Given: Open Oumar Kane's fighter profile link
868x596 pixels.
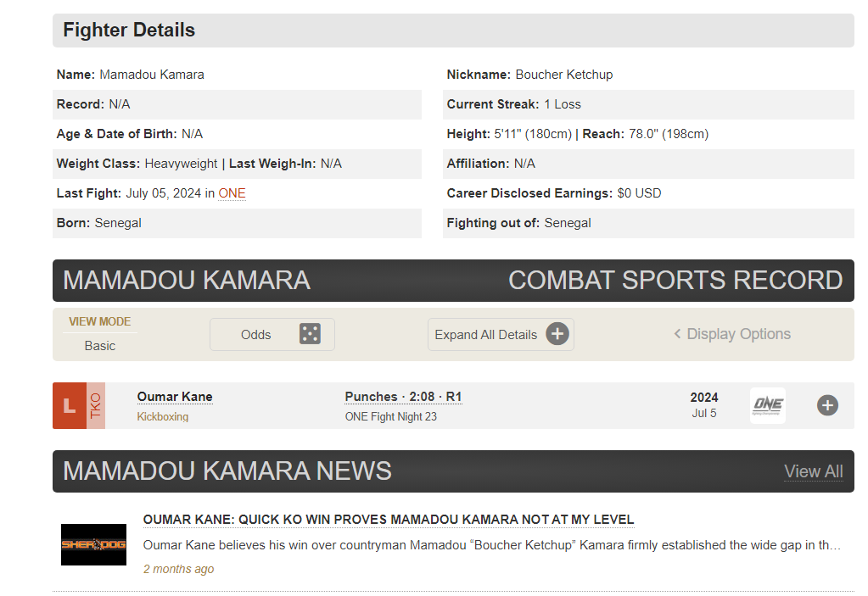Looking at the screenshot, I should pos(175,397).
